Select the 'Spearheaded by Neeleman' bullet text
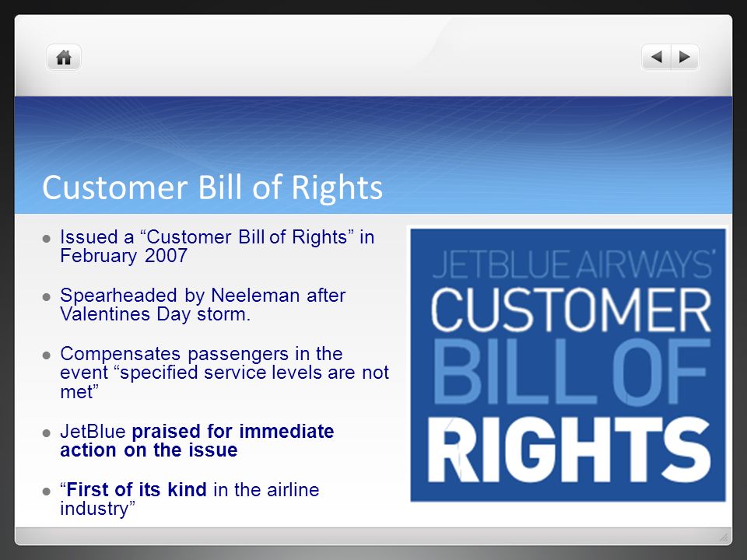This screenshot has height=560, width=747. 203,305
